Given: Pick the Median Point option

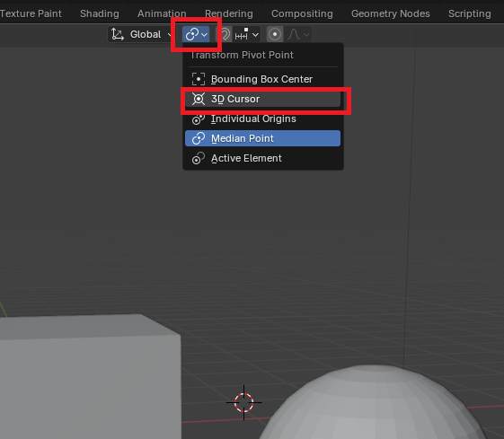Looking at the screenshot, I should point(262,138).
